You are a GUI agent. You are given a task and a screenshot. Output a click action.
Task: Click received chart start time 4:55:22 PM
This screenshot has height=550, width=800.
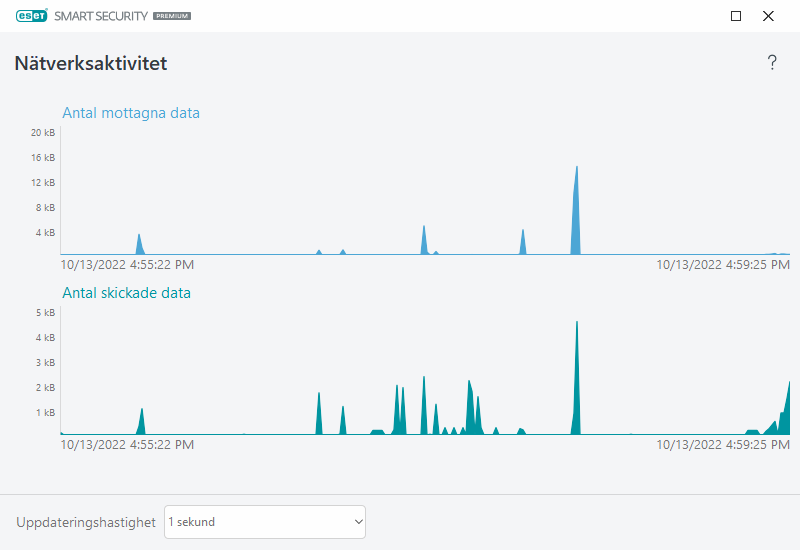coord(127,265)
